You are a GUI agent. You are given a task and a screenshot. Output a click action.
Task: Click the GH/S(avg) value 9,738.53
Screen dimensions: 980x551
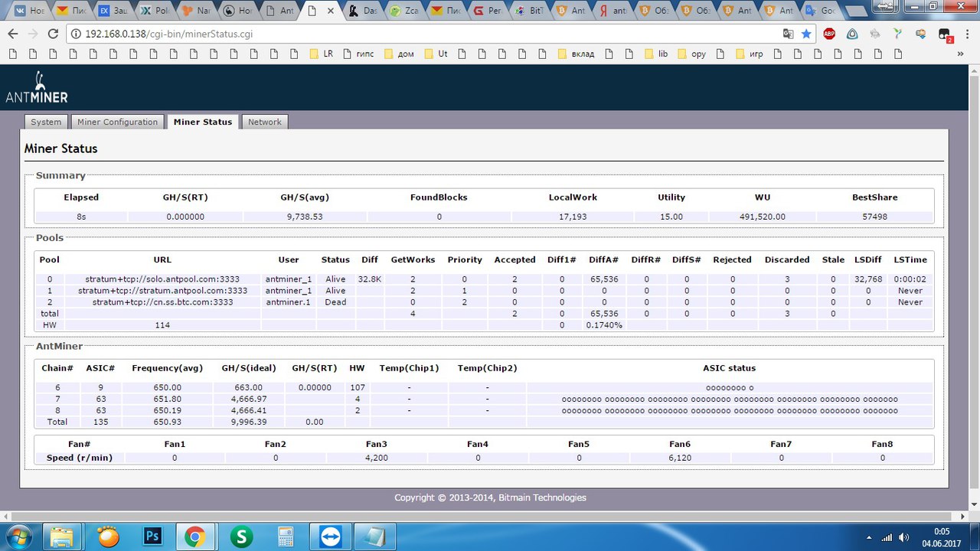(305, 217)
